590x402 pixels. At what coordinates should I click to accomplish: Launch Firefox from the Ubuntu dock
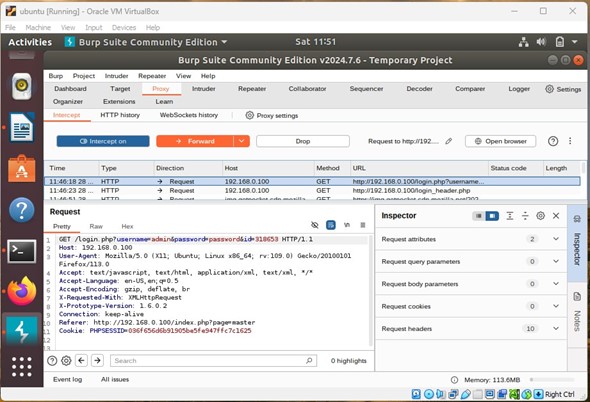21,291
